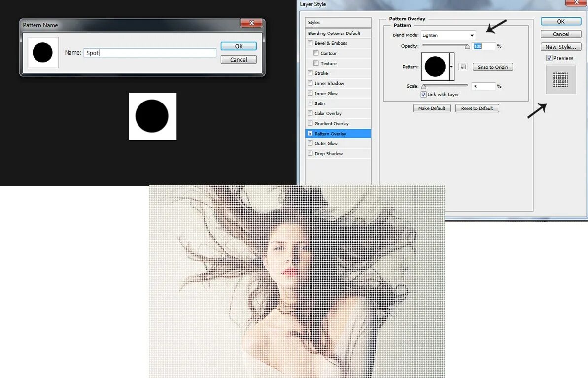Uncheck the Pattern Overlay checkbox
588x378 pixels.
310,133
